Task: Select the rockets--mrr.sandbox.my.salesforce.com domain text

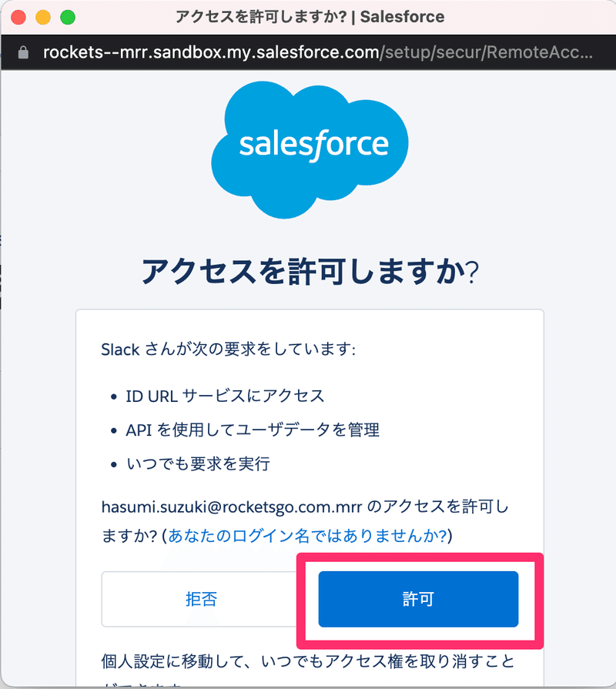Action: pyautogui.click(x=211, y=52)
